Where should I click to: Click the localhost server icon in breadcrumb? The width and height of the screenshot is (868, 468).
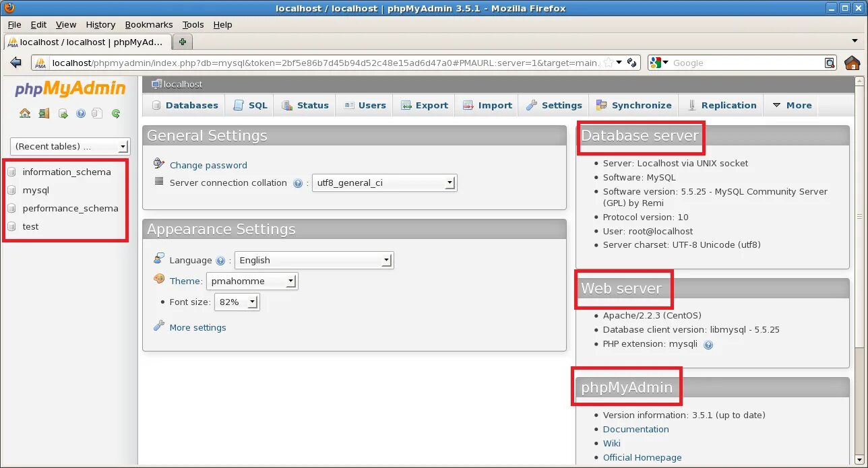pyautogui.click(x=156, y=84)
